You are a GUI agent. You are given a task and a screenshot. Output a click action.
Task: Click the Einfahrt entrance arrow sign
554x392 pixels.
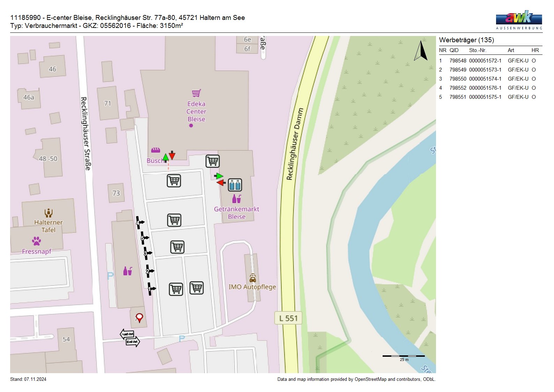tap(133, 342)
